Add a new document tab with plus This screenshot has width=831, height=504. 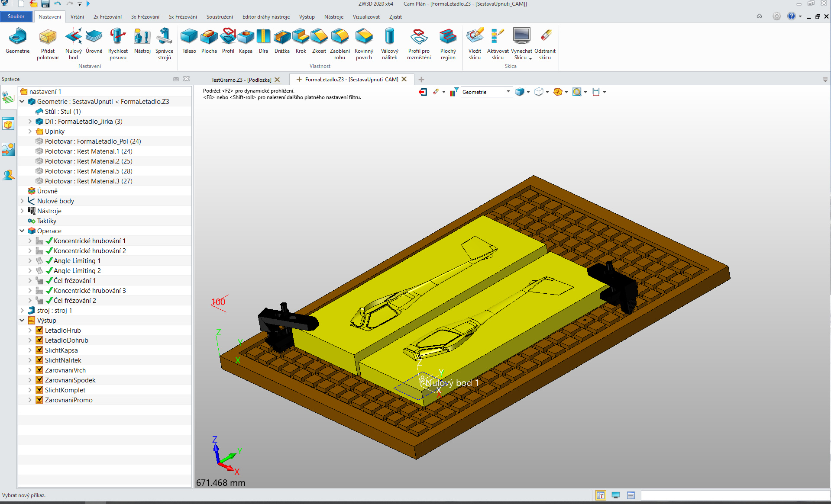[x=421, y=80]
